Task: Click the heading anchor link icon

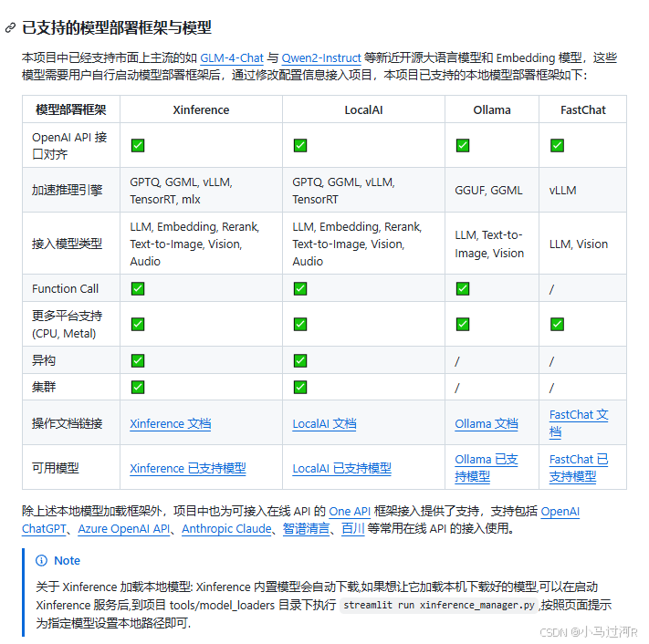Action: (10, 27)
